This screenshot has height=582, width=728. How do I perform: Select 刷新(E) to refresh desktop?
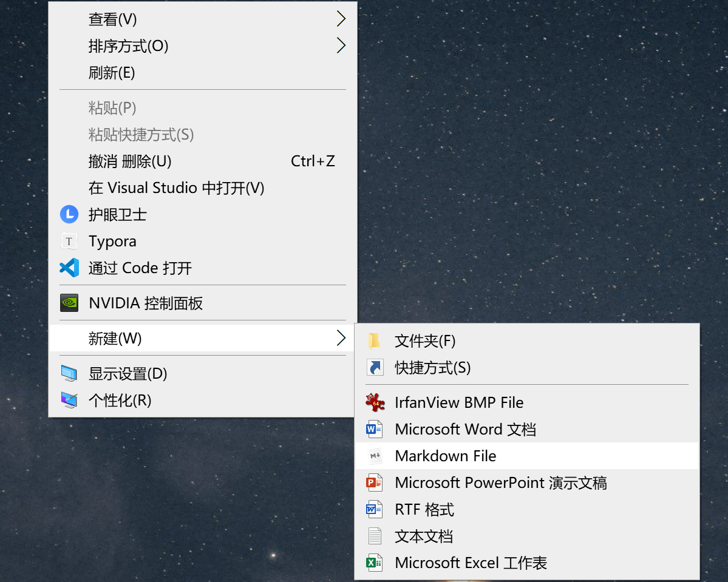(203, 72)
